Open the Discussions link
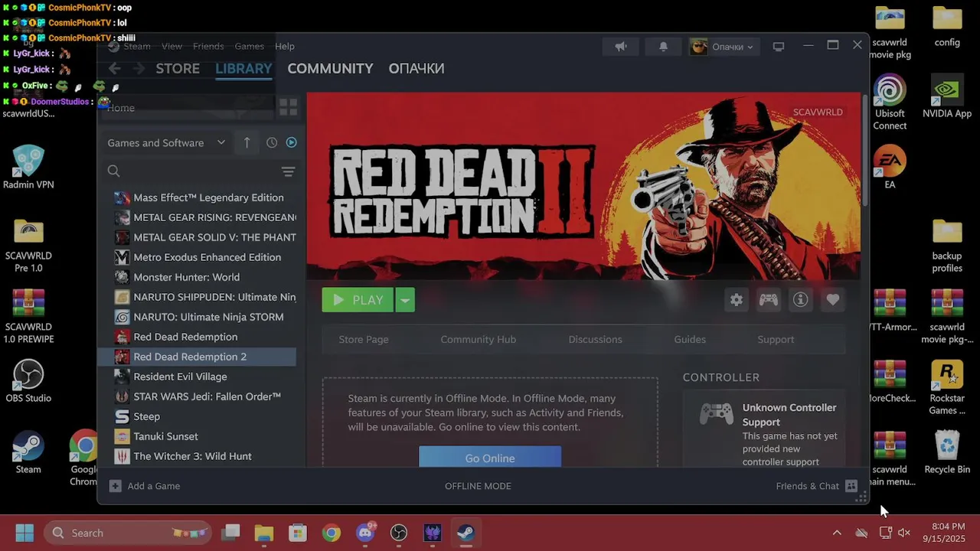Viewport: 980px width, 551px height. pyautogui.click(x=595, y=339)
